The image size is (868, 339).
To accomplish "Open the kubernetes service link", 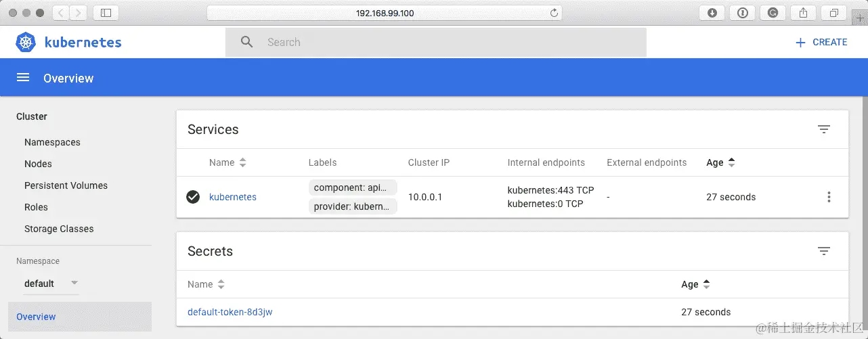I will click(x=233, y=197).
